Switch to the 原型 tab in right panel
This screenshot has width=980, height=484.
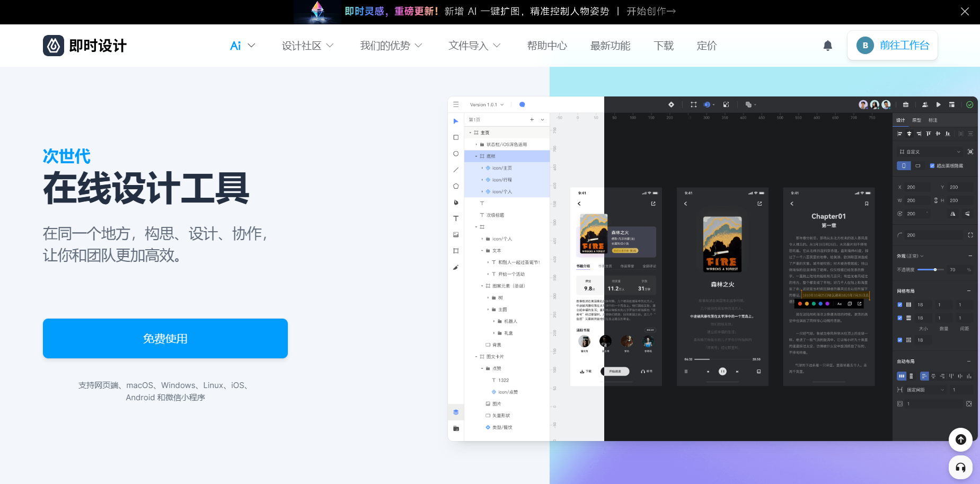click(x=916, y=120)
